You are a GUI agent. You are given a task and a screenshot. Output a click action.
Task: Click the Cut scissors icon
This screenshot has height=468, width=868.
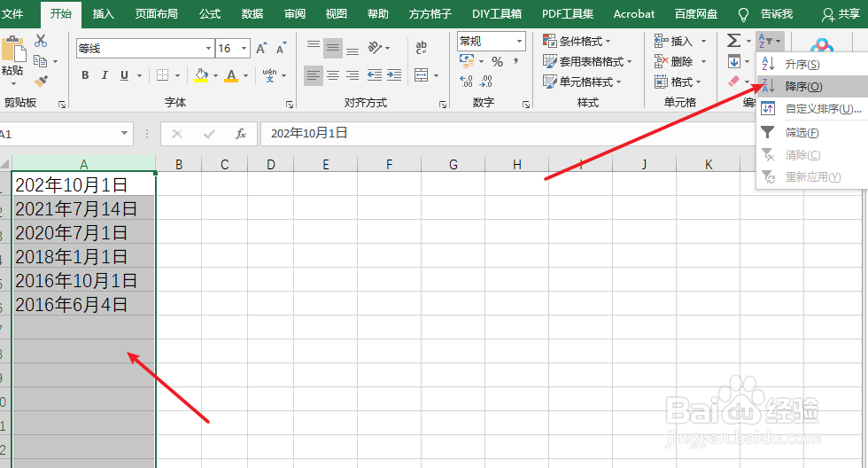pos(41,41)
